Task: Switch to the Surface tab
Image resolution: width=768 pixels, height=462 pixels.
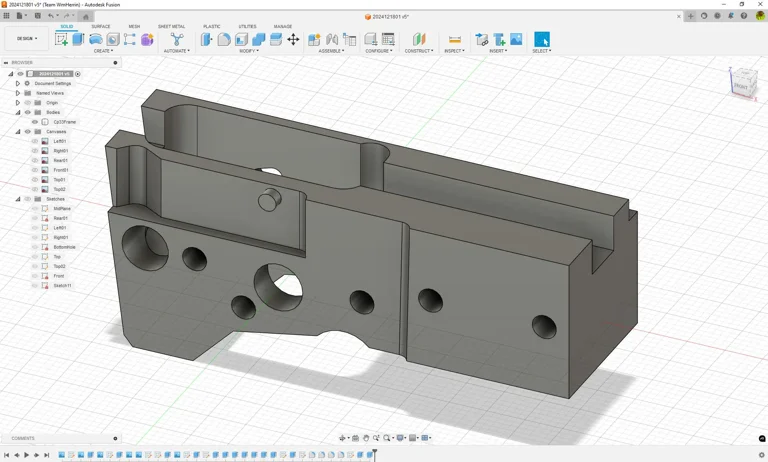Action: (101, 27)
